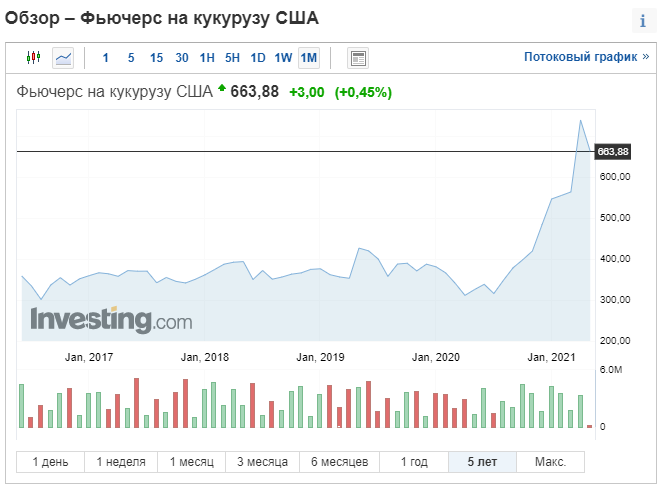
Task: Select the 1D daily interval
Action: pos(257,58)
